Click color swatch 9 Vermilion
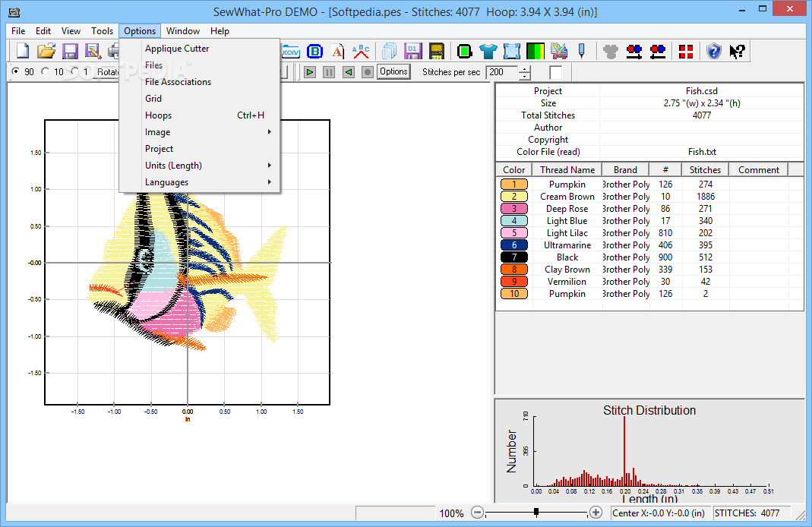The image size is (812, 527). [x=514, y=282]
